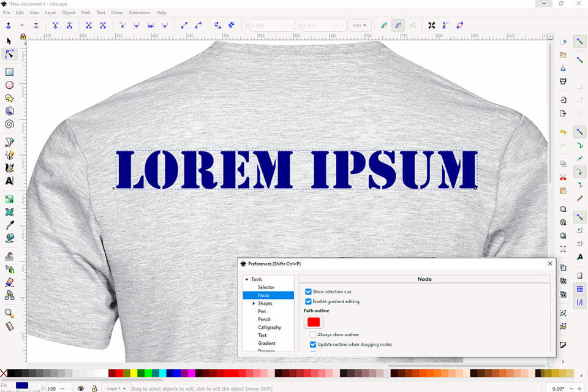Viewport: 588px width, 392px height.
Task: Select Selector in preferences tree
Action: 266,287
